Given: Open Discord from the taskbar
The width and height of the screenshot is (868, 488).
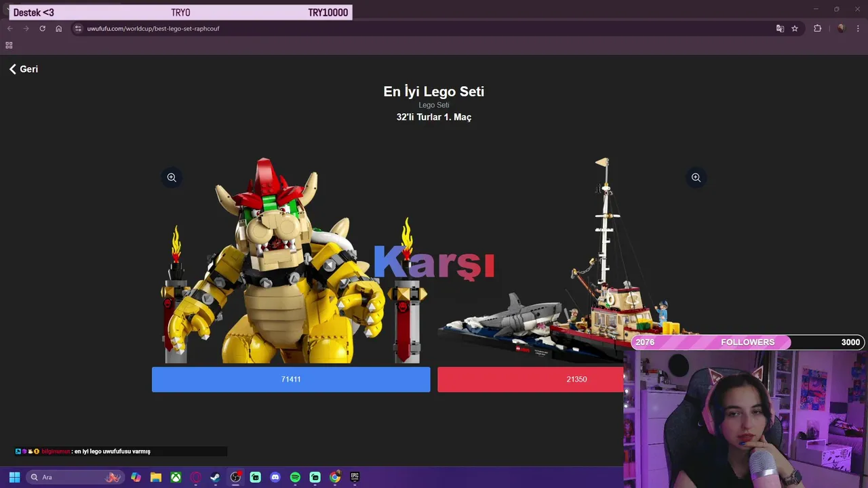Looking at the screenshot, I should (x=275, y=477).
